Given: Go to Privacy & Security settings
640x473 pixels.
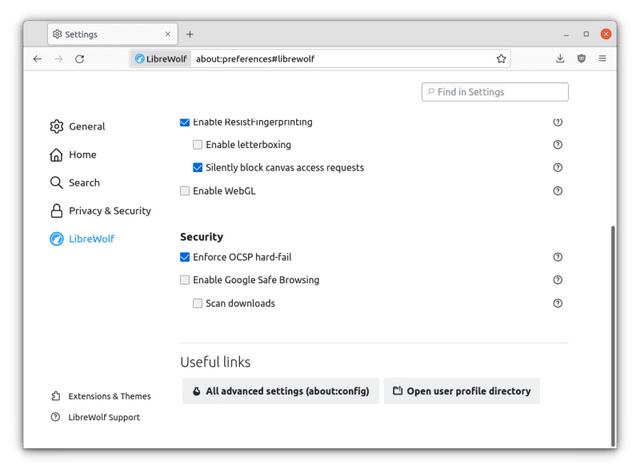Looking at the screenshot, I should (100, 211).
